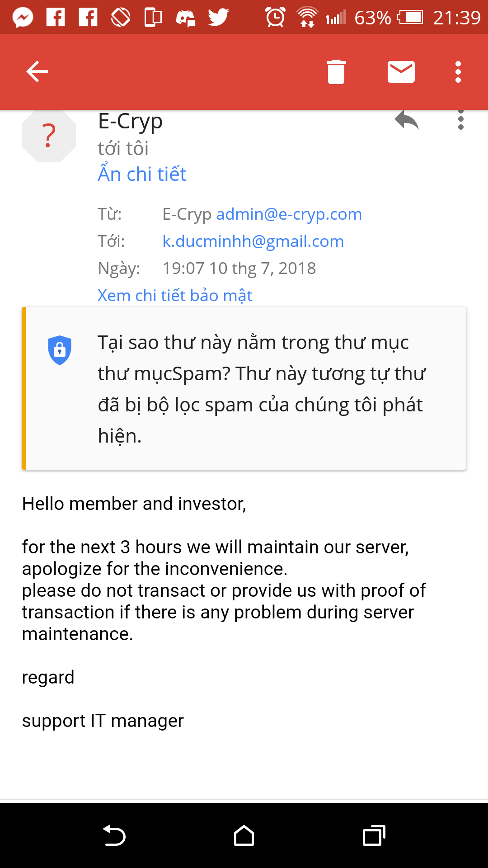Tap the back arrow in Gmail toolbar
The width and height of the screenshot is (488, 868).
pos(37,72)
